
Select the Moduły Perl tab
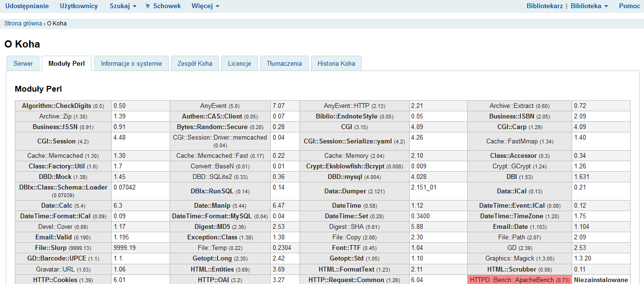pyautogui.click(x=67, y=63)
